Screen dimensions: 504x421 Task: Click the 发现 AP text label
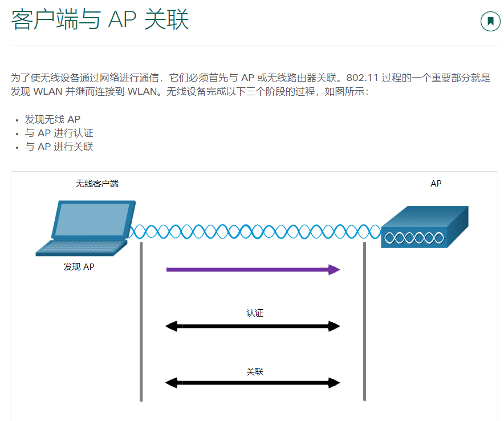click(80, 266)
